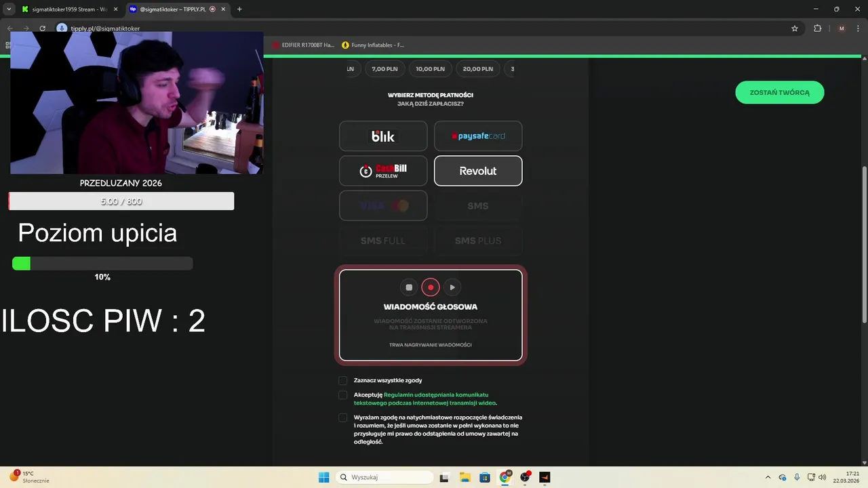
Task: Open EDIFIER R1700BT bookmark
Action: tap(303, 45)
